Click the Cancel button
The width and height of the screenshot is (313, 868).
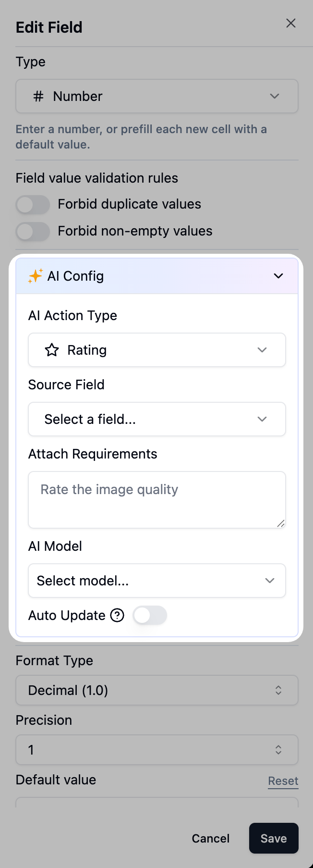(211, 838)
